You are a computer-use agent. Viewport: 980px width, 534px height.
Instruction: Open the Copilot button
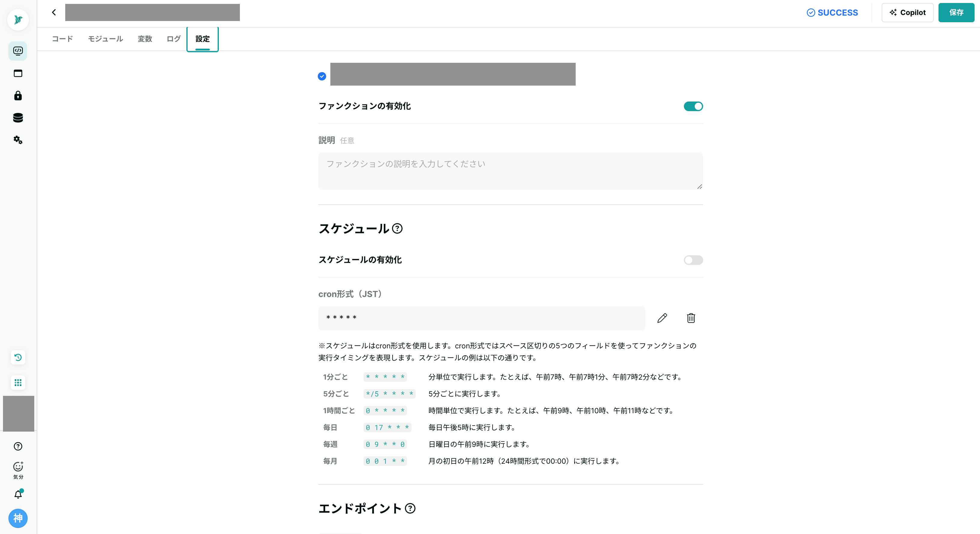pyautogui.click(x=907, y=13)
